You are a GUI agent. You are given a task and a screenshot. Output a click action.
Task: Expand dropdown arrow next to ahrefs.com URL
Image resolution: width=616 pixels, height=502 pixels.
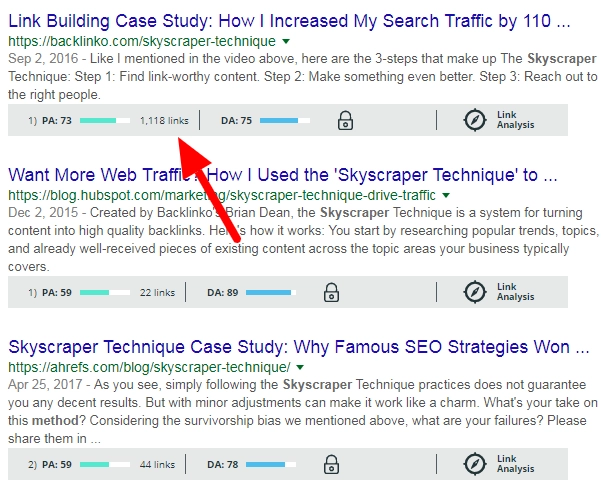click(300, 367)
